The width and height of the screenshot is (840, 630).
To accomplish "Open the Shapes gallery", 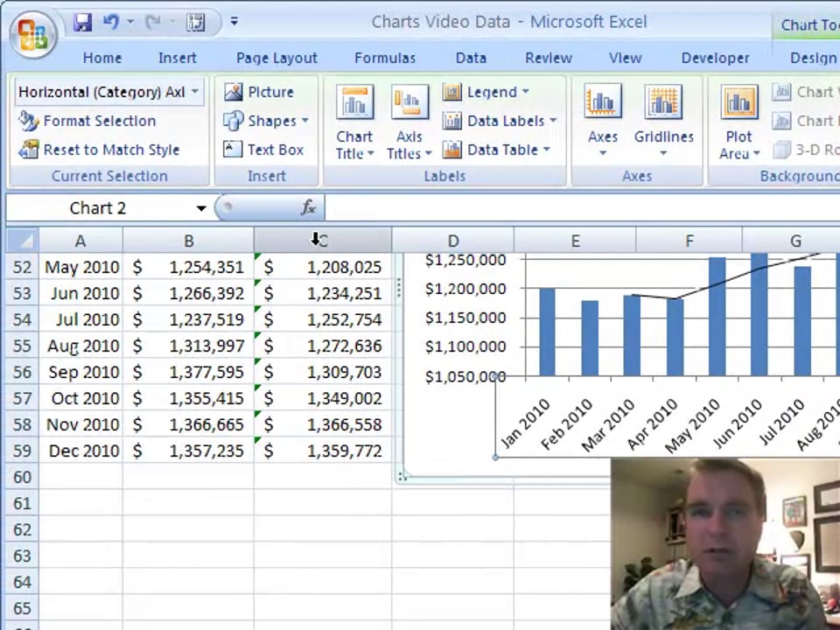I will [x=266, y=121].
